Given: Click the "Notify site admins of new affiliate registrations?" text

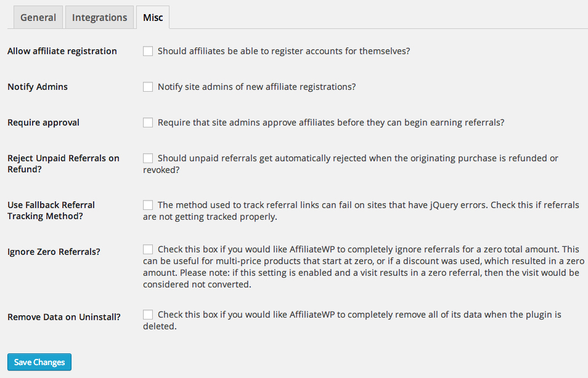Looking at the screenshot, I should tap(256, 87).
